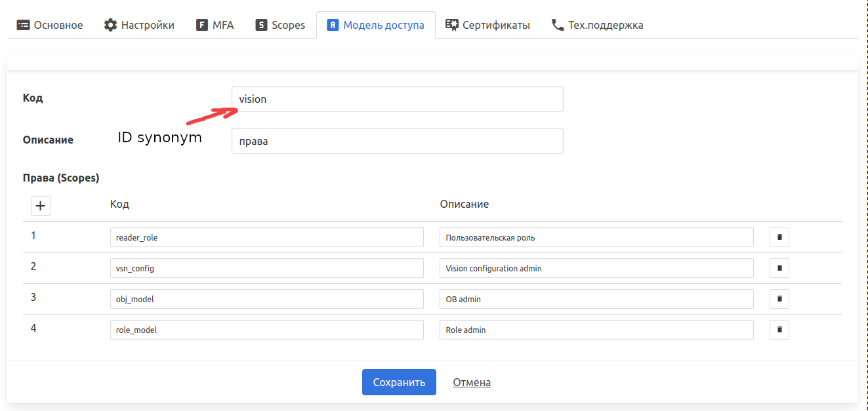The width and height of the screenshot is (868, 411).
Task: Focus the Код field containing vision
Action: (x=397, y=99)
